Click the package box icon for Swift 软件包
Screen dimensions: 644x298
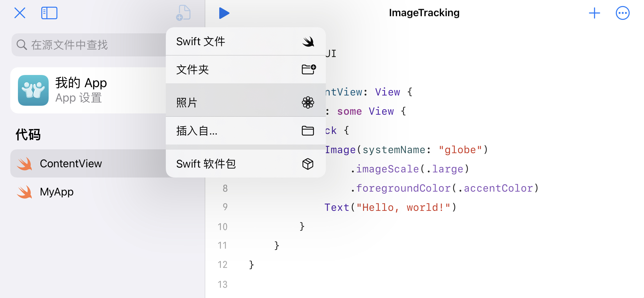pyautogui.click(x=308, y=164)
